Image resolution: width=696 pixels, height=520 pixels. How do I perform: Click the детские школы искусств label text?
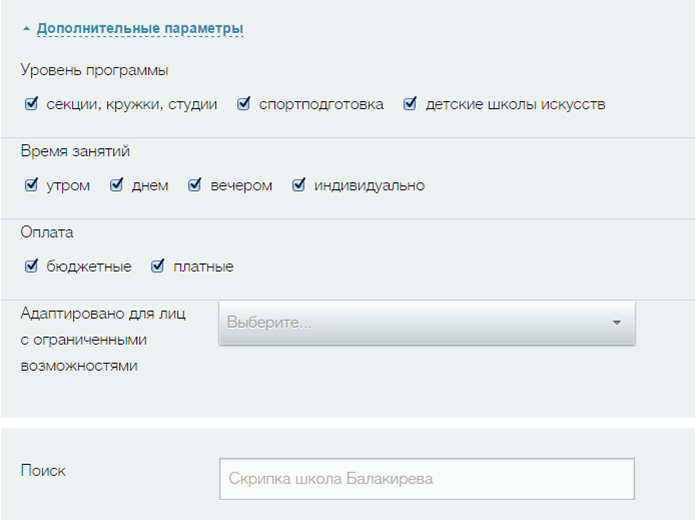515,104
